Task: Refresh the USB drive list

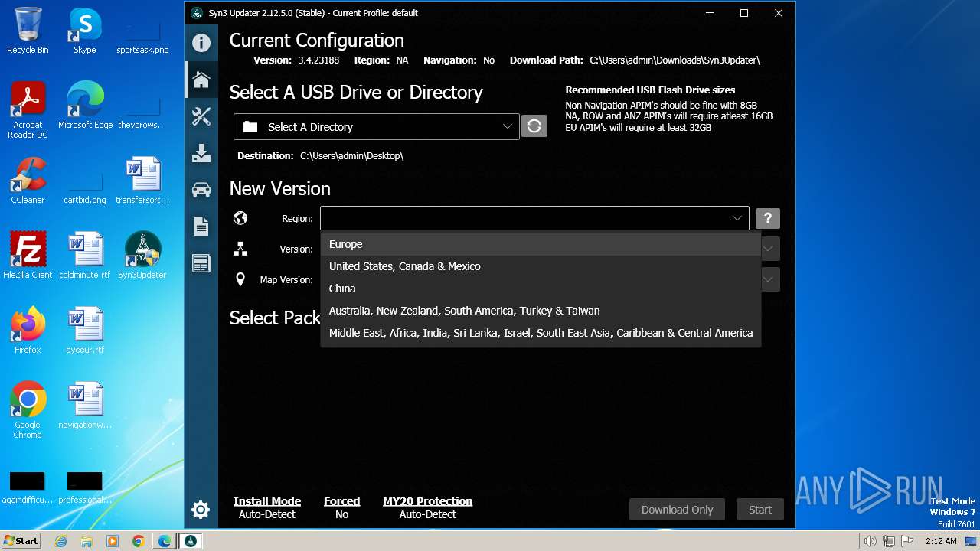Action: [534, 126]
